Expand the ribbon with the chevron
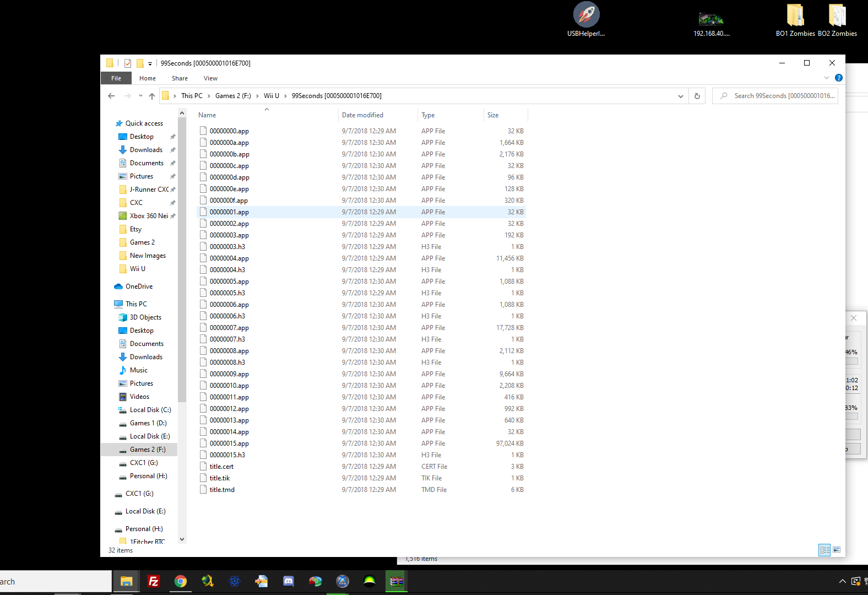The image size is (868, 595). coord(826,78)
